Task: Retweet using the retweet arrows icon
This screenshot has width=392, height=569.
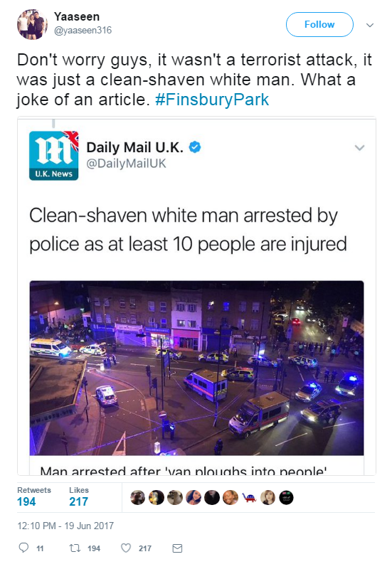Action: coord(75,548)
